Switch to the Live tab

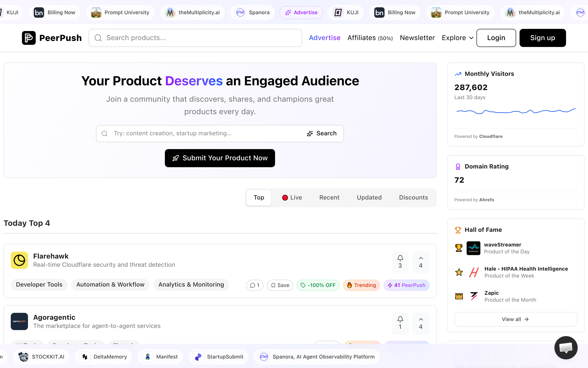292,197
